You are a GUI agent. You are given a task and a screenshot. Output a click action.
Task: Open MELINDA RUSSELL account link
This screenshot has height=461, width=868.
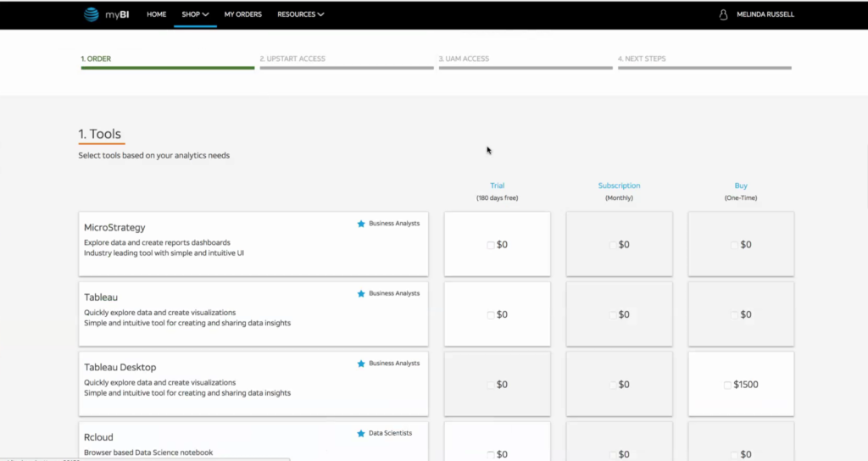[x=765, y=14]
